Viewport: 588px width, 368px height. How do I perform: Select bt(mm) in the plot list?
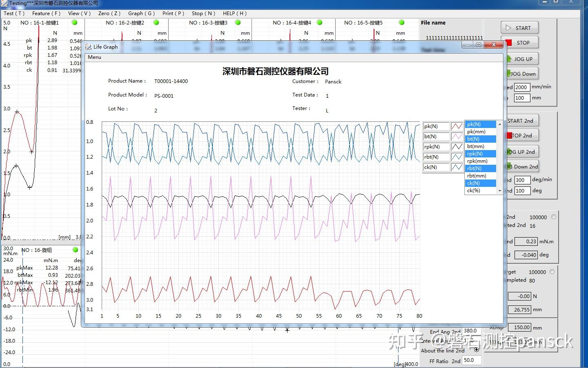481,146
